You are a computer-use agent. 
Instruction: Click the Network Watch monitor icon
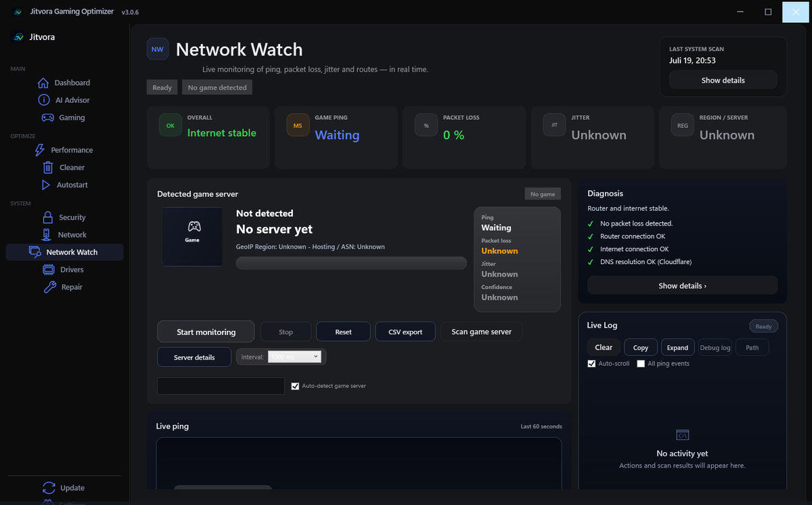coord(35,252)
